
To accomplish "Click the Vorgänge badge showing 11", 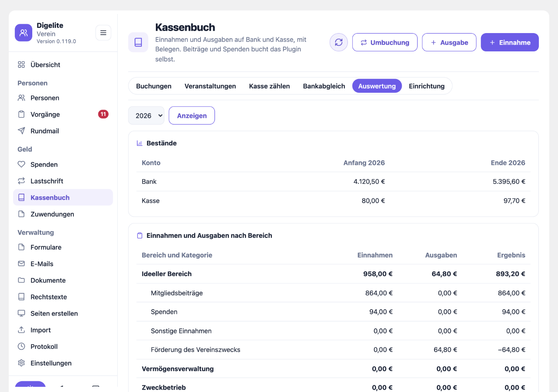I will pyautogui.click(x=103, y=114).
